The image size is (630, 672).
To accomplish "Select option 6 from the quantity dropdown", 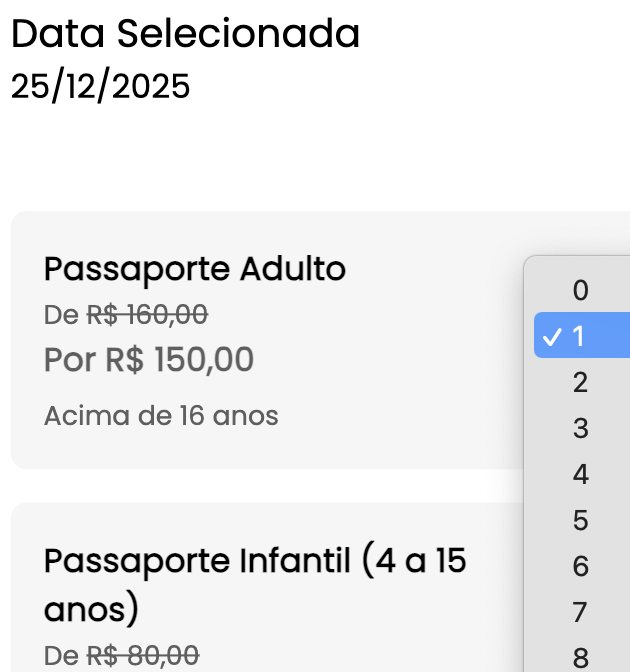I will pos(580,566).
